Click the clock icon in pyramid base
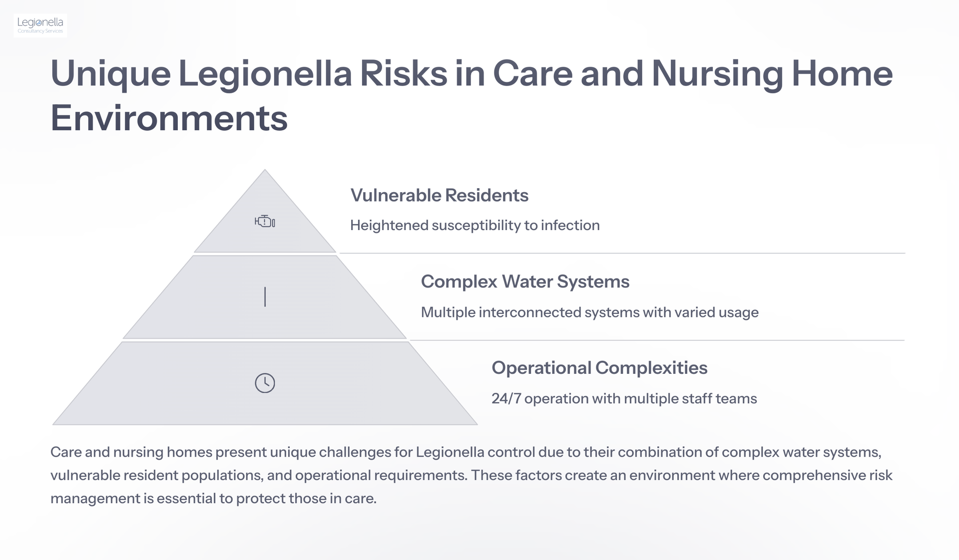 click(x=265, y=383)
